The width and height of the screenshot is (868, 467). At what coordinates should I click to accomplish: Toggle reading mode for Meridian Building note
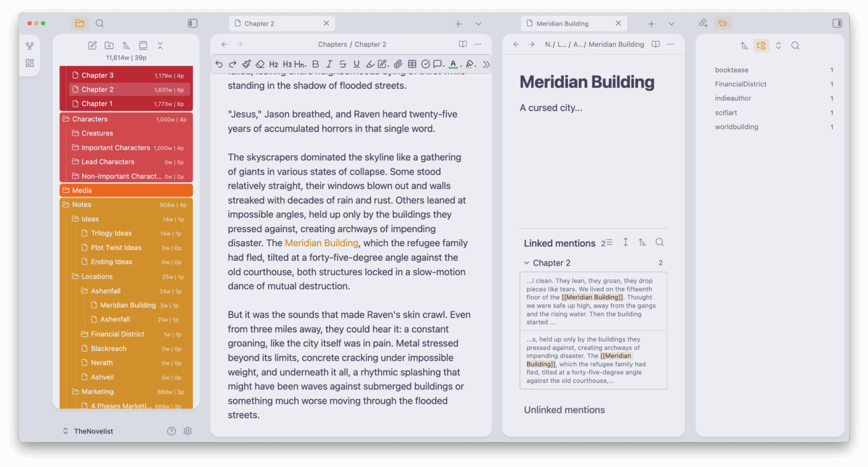656,44
